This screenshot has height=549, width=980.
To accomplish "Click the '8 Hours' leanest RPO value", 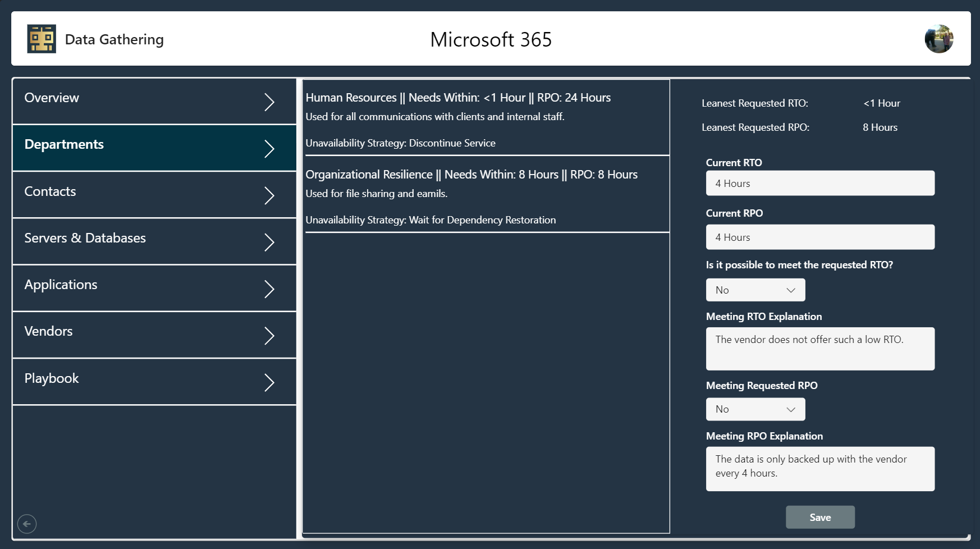I will click(x=880, y=127).
